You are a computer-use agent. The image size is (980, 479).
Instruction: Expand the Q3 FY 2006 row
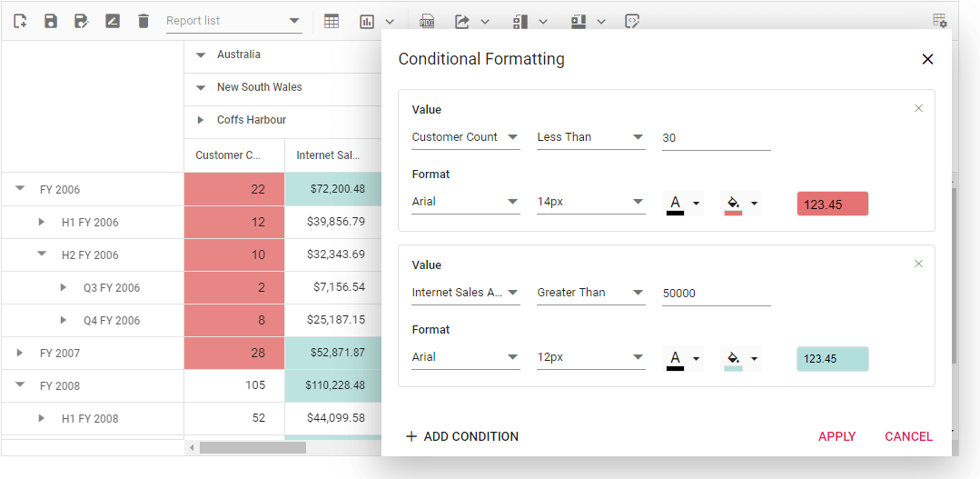tap(64, 287)
